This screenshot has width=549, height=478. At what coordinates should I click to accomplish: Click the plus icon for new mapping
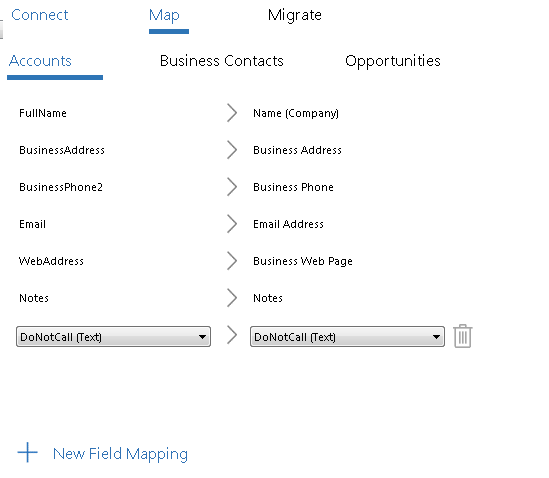(27, 452)
